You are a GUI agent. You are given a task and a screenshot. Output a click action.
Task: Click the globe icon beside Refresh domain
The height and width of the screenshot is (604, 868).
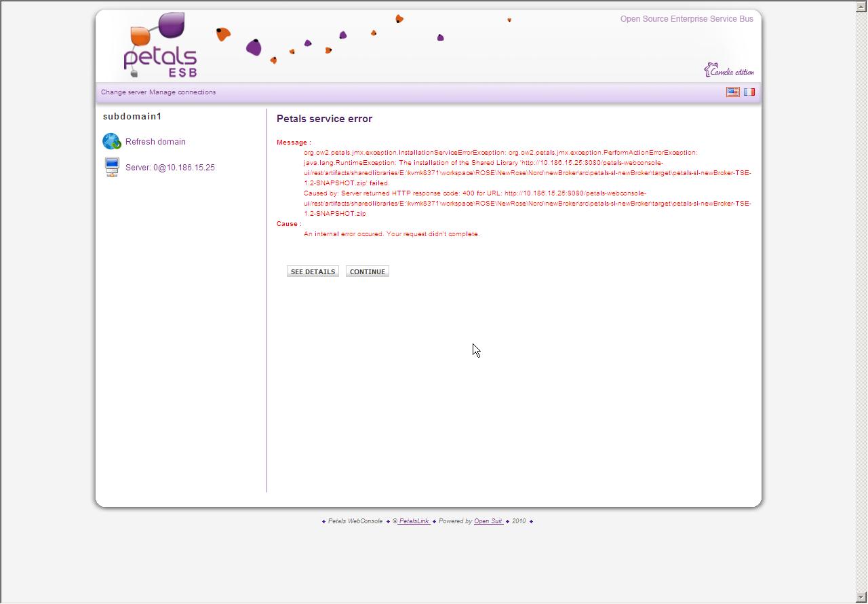[111, 141]
